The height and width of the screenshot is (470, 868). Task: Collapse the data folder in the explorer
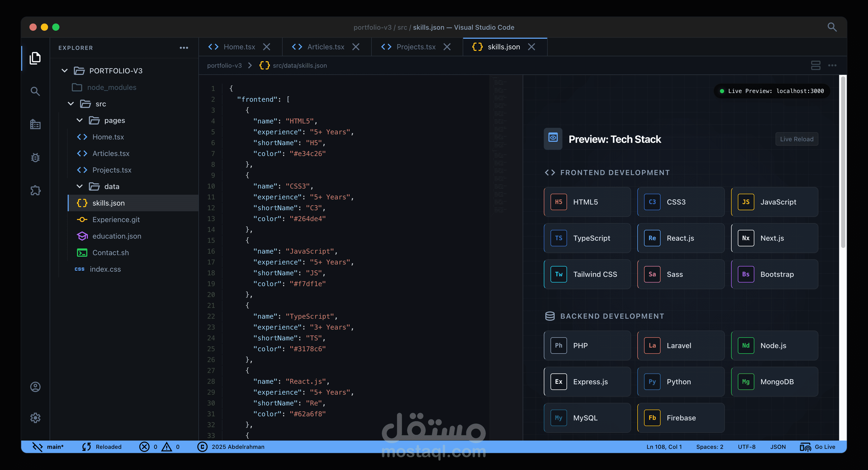pos(80,186)
